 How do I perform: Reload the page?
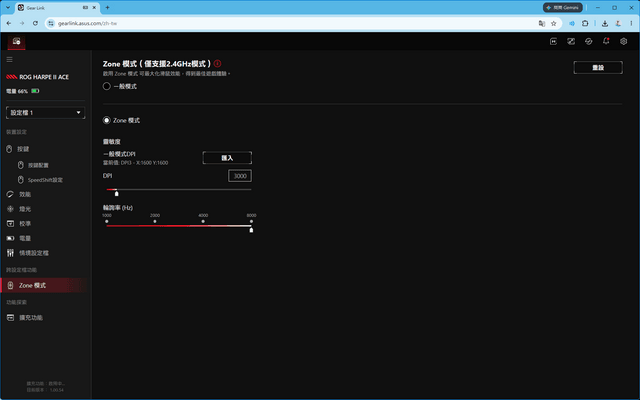(x=36, y=23)
